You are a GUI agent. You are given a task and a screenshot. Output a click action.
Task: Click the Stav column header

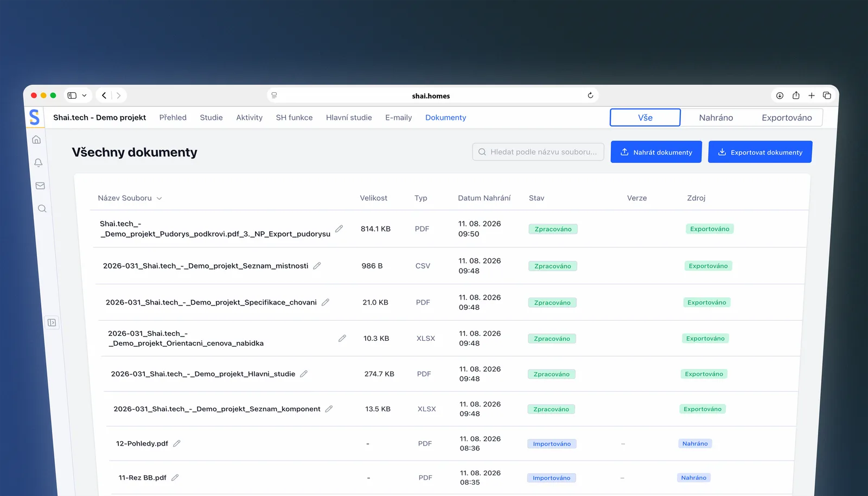click(x=537, y=198)
